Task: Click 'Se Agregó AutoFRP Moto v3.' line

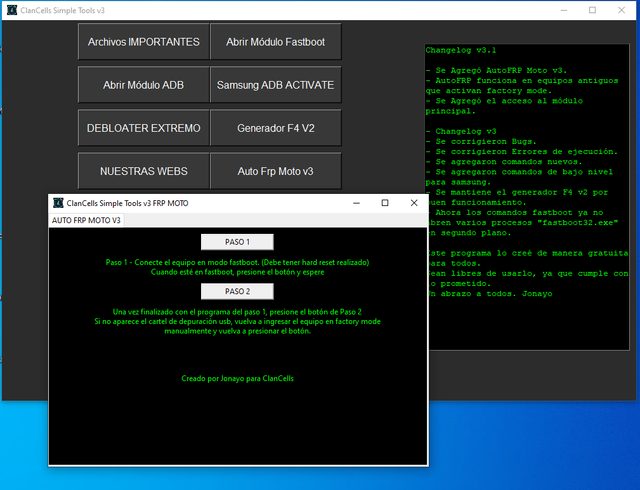Action: pos(496,70)
